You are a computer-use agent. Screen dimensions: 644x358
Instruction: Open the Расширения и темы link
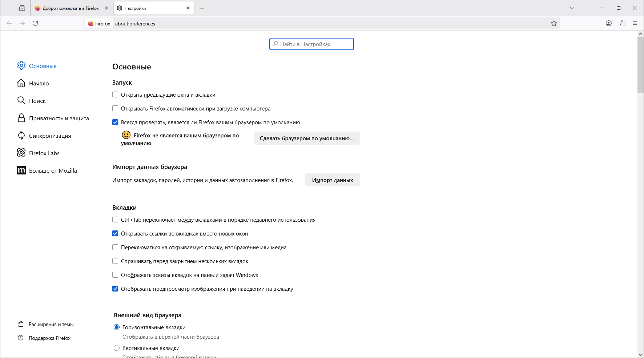(51, 324)
